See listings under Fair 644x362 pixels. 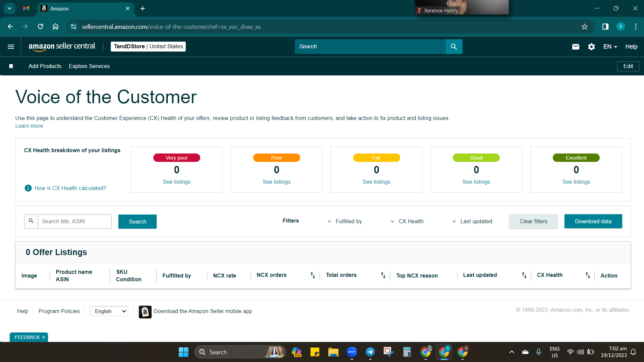376,182
